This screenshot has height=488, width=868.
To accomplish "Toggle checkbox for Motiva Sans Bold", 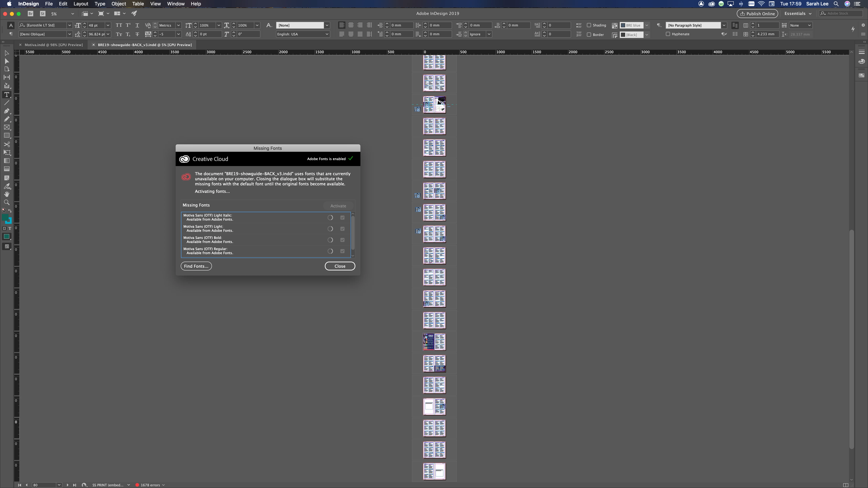I will pyautogui.click(x=342, y=240).
